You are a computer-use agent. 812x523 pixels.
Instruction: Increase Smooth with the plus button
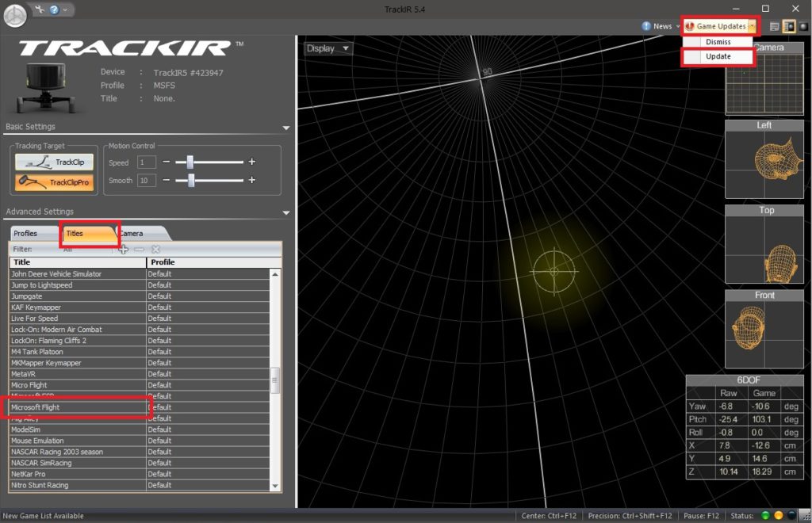[x=252, y=180]
